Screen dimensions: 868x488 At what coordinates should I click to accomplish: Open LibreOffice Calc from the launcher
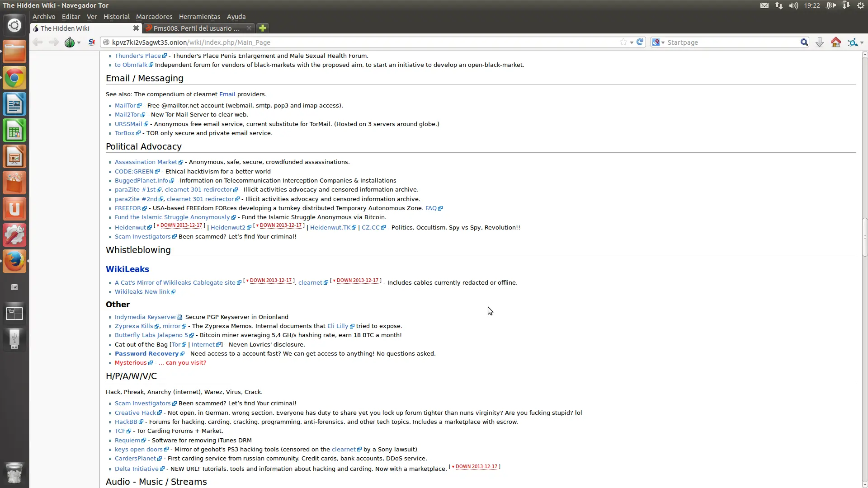click(14, 130)
